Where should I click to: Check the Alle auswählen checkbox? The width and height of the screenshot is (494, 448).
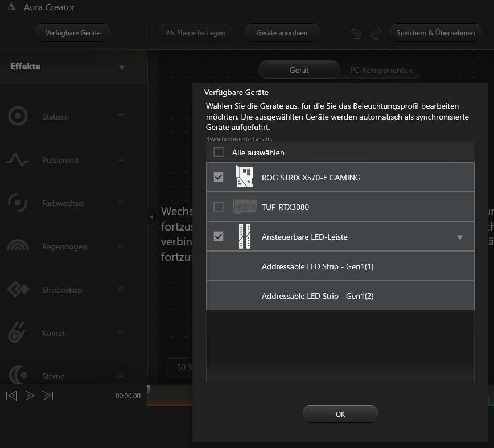coord(219,152)
